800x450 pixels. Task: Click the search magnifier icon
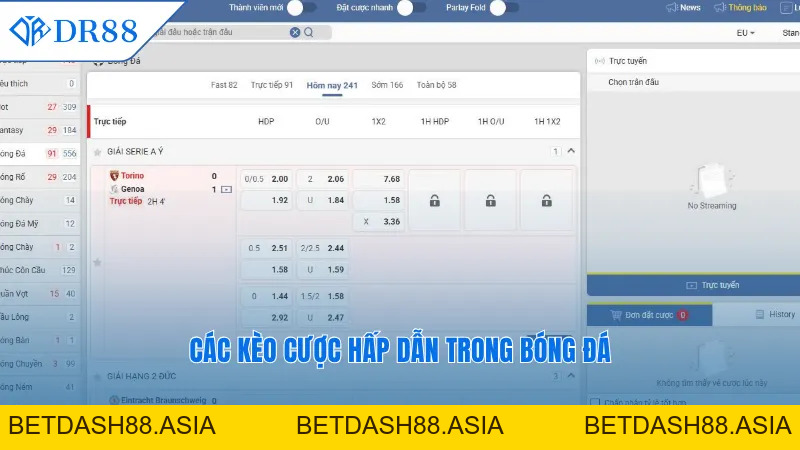[309, 32]
